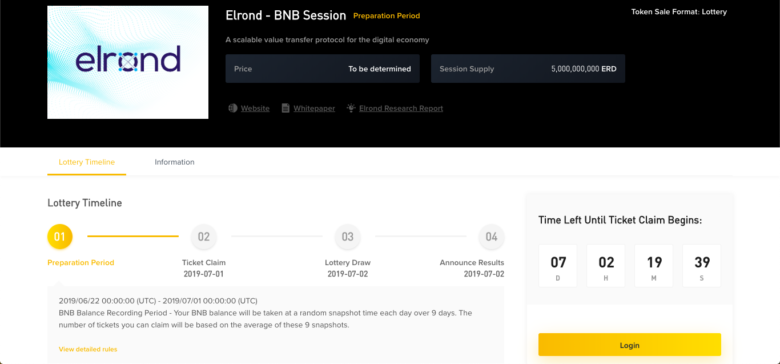The image size is (780, 364).
Task: Open the Whitepaper link
Action: point(314,108)
